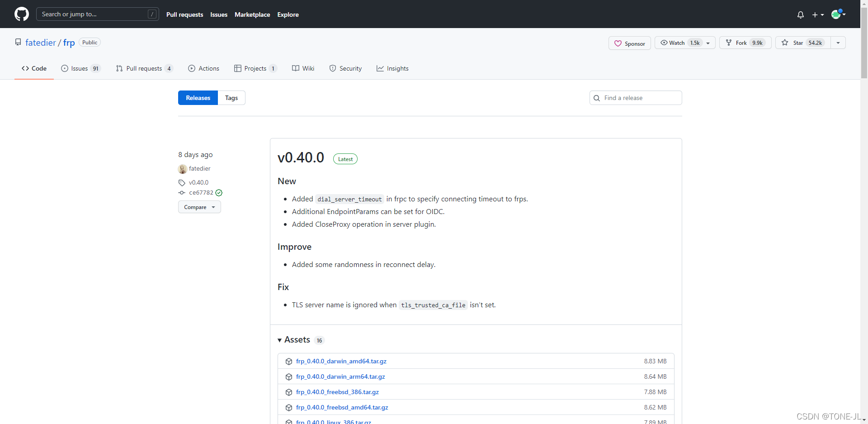
Task: Download frp_0.40.0_darwin_arm64.tar.gz
Action: pyautogui.click(x=340, y=376)
